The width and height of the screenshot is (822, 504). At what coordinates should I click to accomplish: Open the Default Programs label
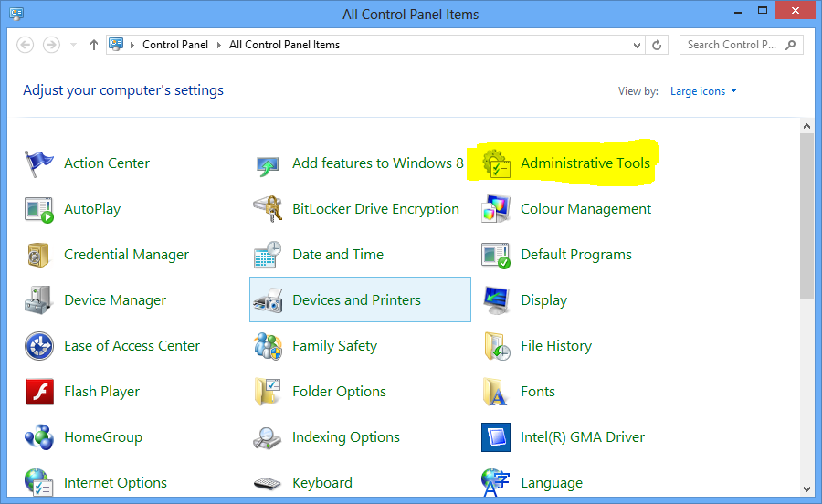[576, 255]
